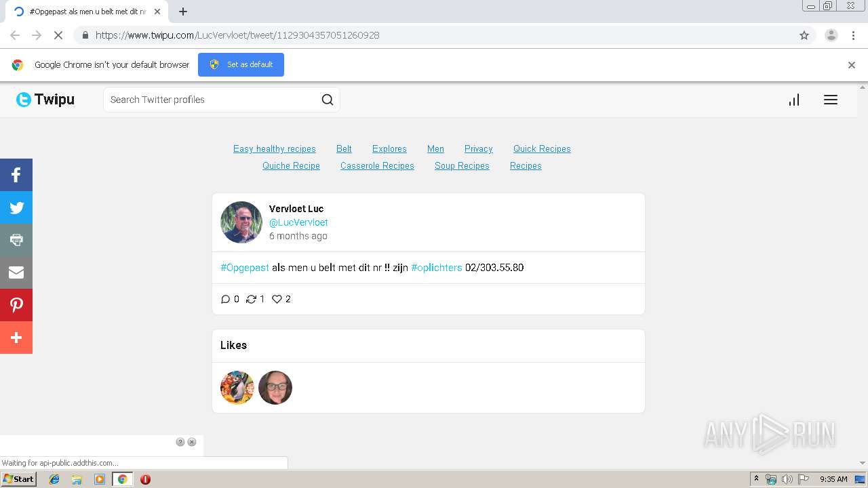Screen dimensions: 868x488
Task: Open the Casserole Recipes link
Action: pyautogui.click(x=377, y=166)
